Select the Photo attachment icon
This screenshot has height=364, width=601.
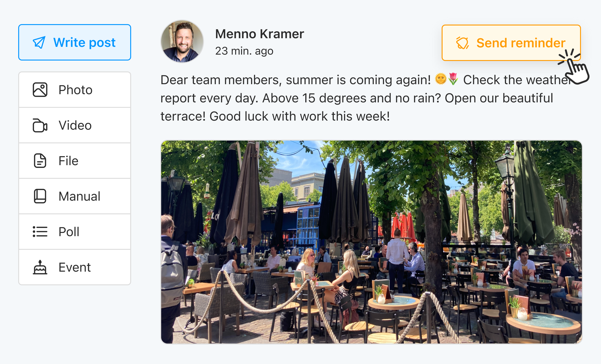[x=40, y=89]
